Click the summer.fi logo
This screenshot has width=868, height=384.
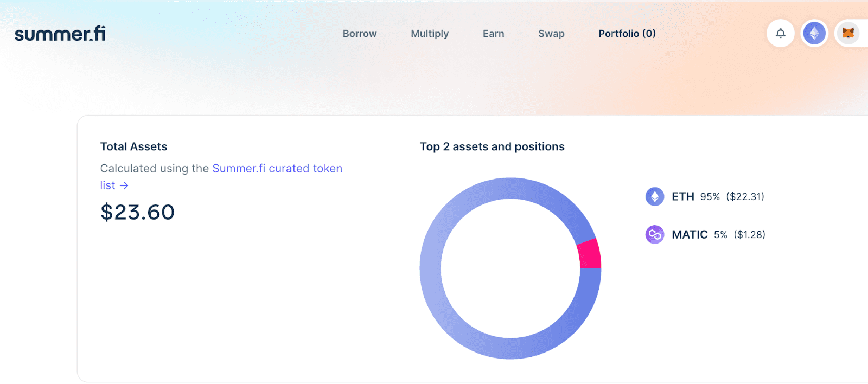pos(60,34)
